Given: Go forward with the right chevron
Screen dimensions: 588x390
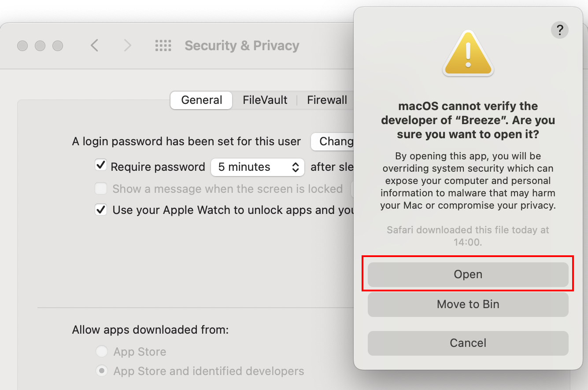Looking at the screenshot, I should (x=127, y=45).
